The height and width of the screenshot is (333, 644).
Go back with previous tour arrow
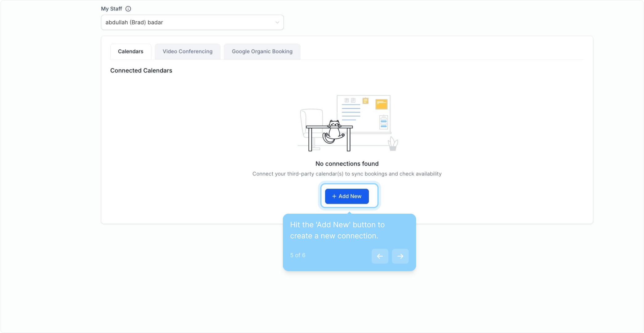[x=380, y=256]
